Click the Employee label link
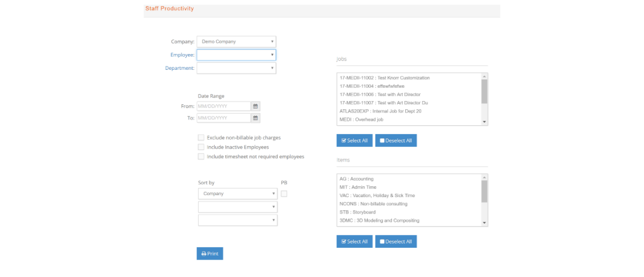 [182, 55]
